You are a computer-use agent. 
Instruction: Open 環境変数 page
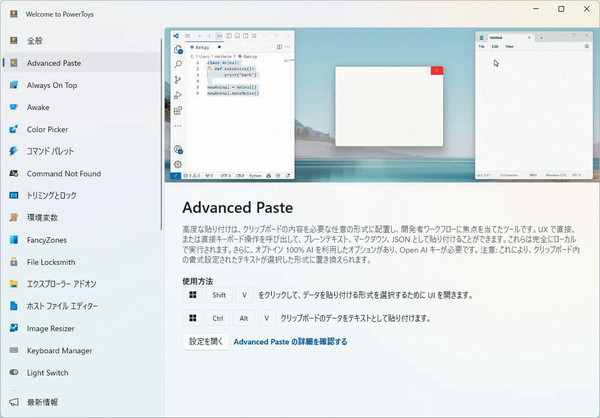click(x=82, y=217)
